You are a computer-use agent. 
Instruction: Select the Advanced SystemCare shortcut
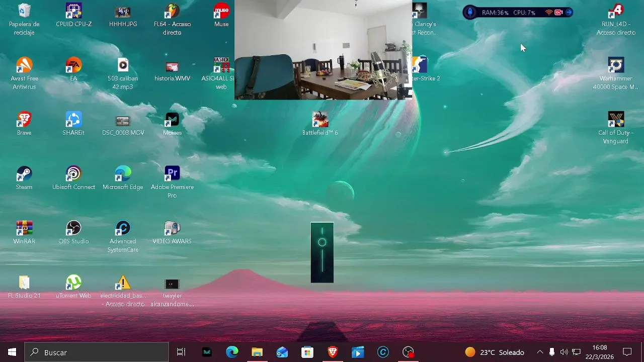click(x=123, y=236)
